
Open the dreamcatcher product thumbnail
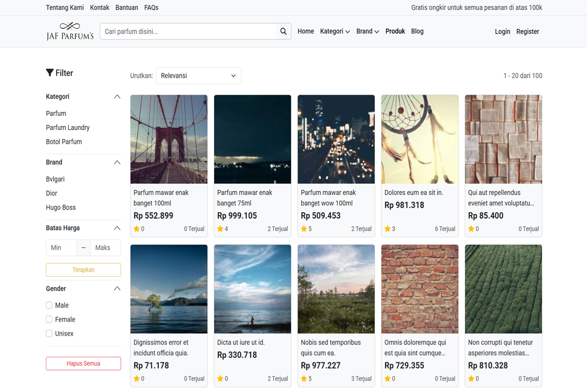[420, 139]
